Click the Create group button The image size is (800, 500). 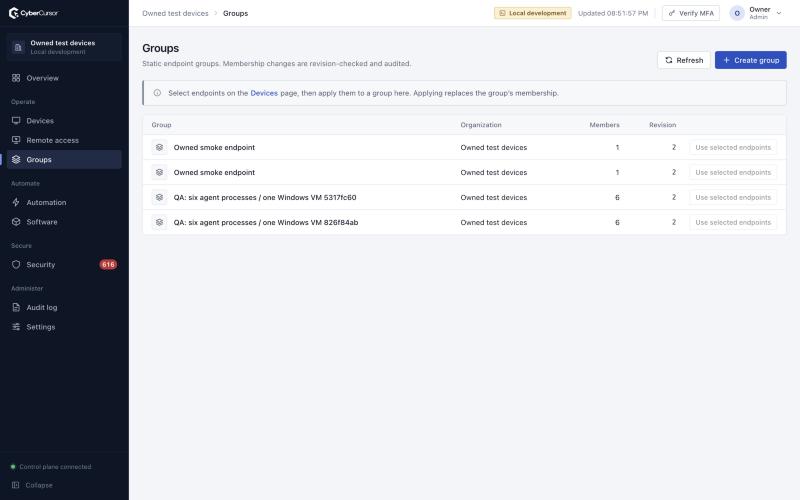point(751,60)
